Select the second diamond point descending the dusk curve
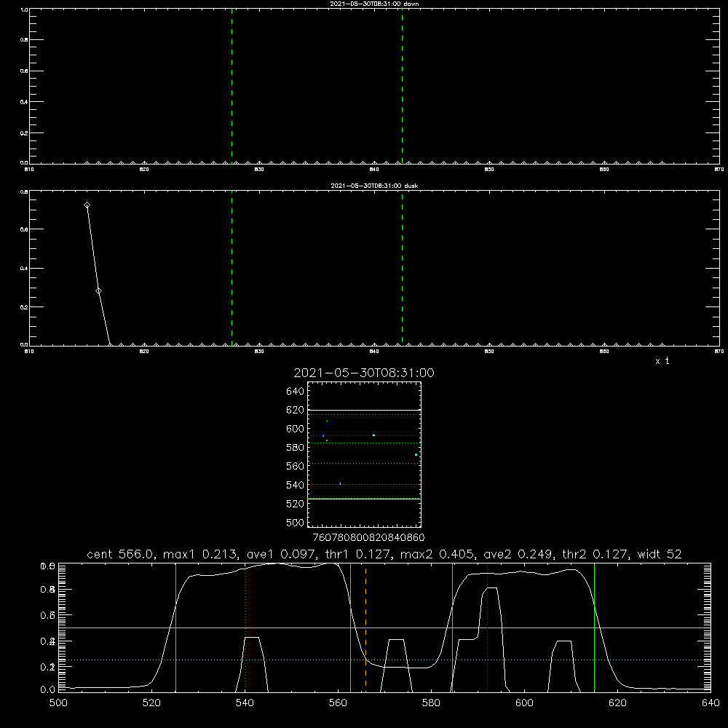 [x=98, y=290]
